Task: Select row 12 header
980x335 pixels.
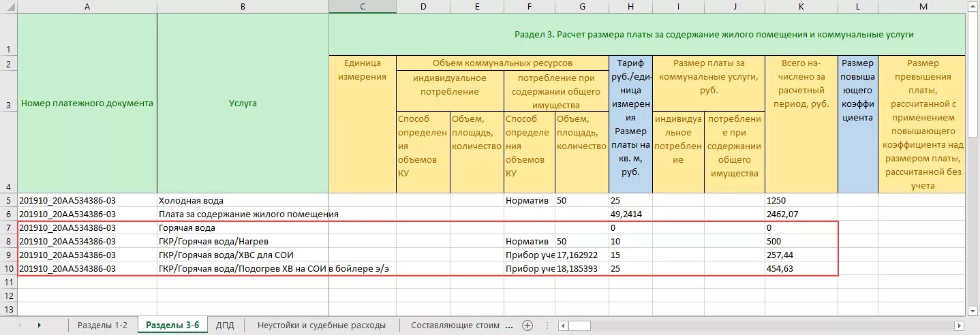Action: click(8, 296)
